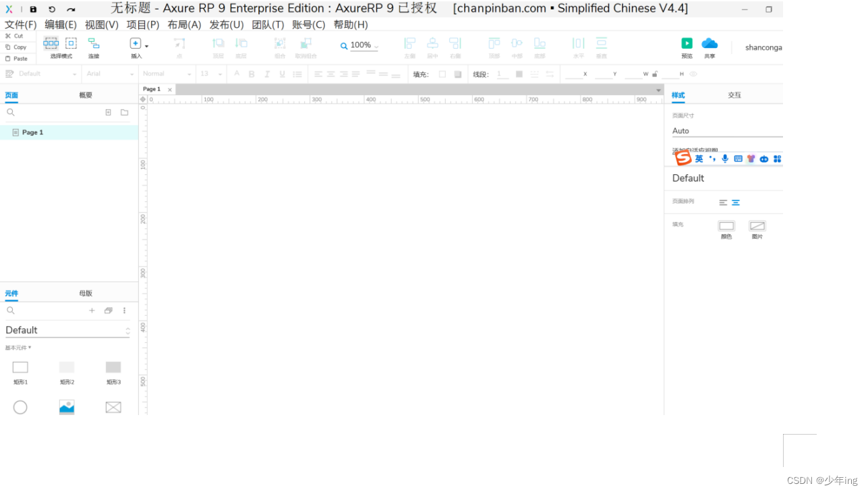Save the file with the disk icon
The width and height of the screenshot is (868, 492).
(33, 9)
